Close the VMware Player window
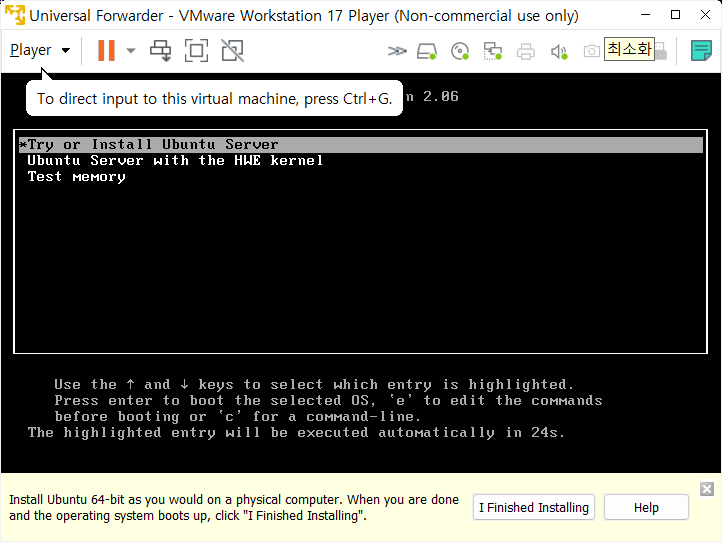This screenshot has width=722, height=542. [x=705, y=15]
